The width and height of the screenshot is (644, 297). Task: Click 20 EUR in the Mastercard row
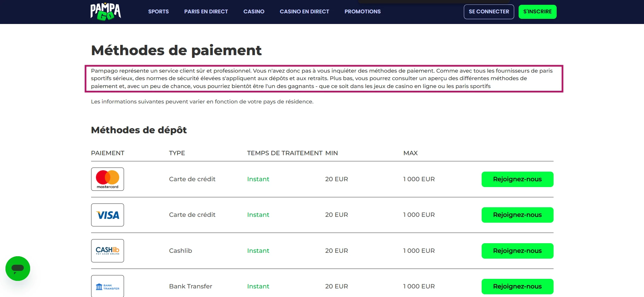tap(336, 179)
